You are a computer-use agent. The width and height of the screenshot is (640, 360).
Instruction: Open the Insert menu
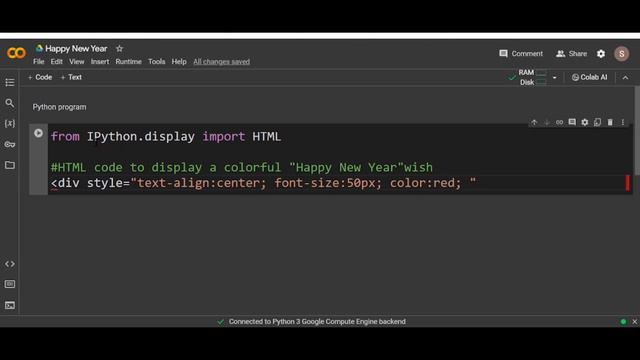pos(100,62)
